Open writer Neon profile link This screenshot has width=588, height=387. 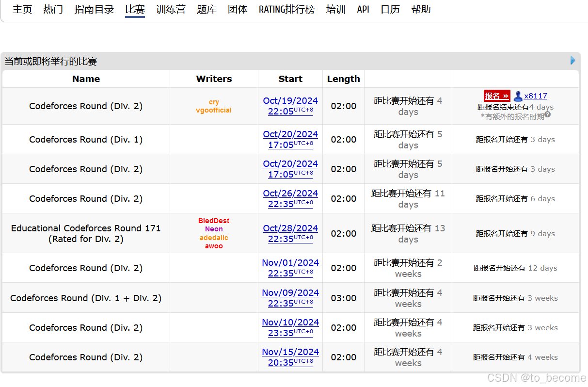click(214, 229)
